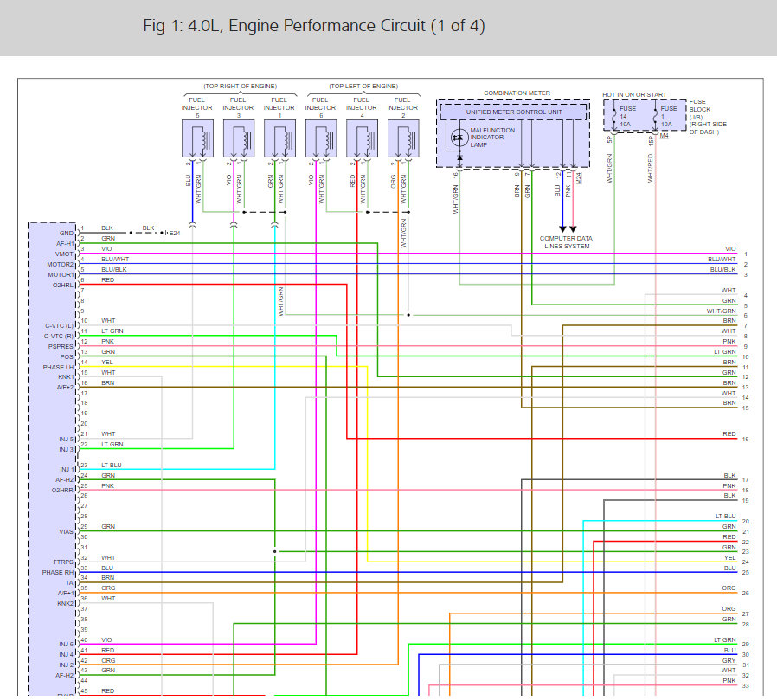Click the MOTOR1 pin label

61,275
